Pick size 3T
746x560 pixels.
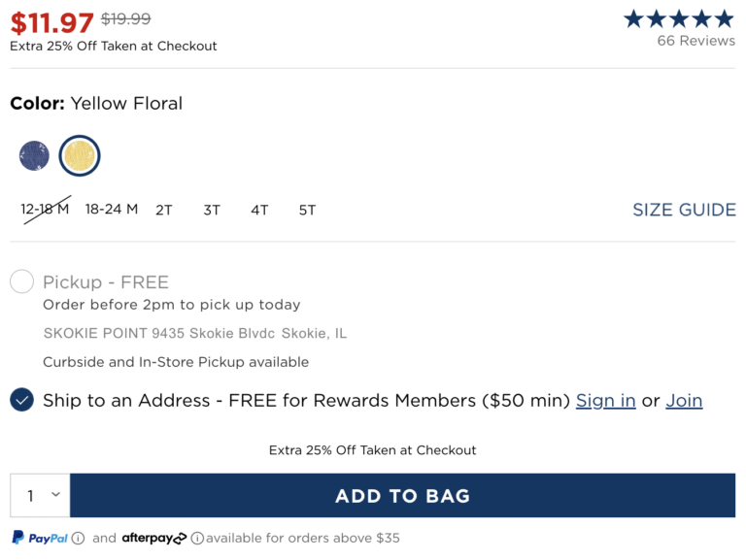[212, 210]
